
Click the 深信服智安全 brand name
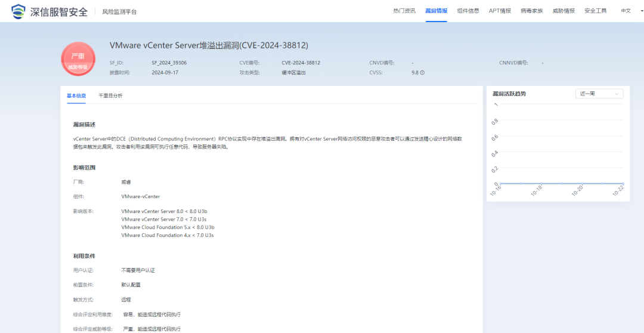click(58, 12)
